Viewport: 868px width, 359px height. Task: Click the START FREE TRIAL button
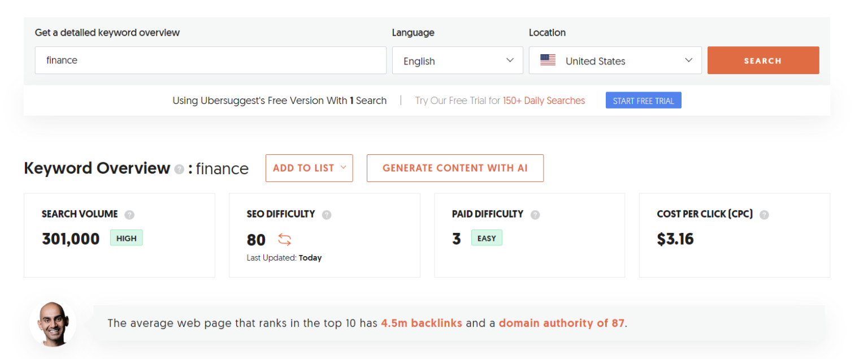[643, 100]
